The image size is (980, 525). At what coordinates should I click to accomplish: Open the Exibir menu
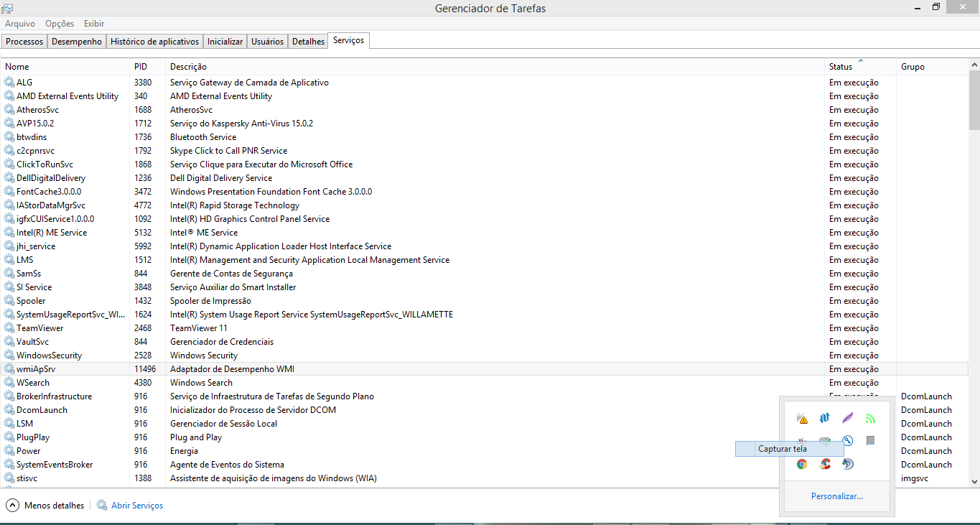point(94,24)
